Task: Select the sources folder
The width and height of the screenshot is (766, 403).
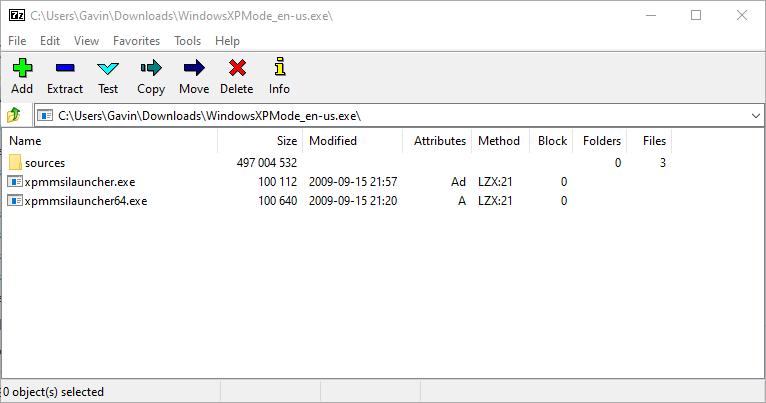Action: pos(45,162)
